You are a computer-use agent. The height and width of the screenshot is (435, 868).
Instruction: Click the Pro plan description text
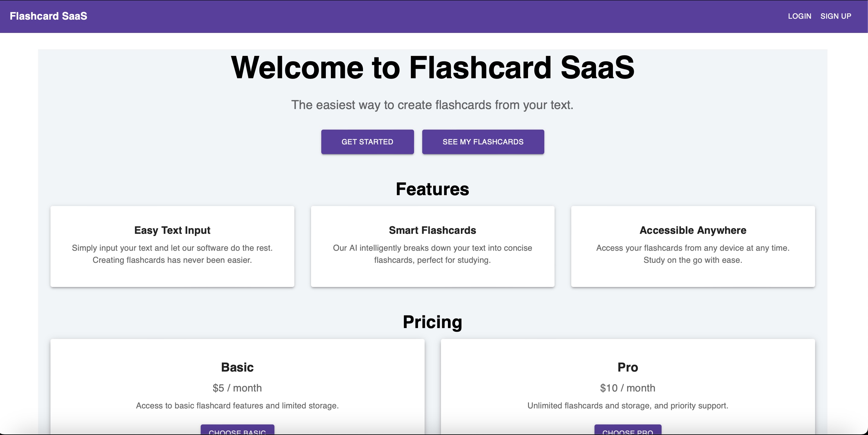628,406
